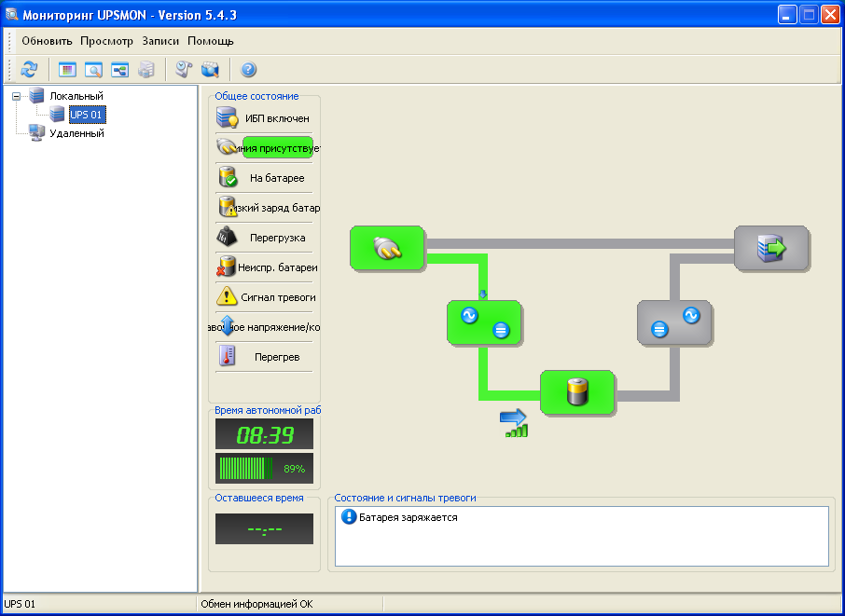The image size is (845, 616).
Task: Collapse the Локальный tree node
Action: pyautogui.click(x=17, y=96)
